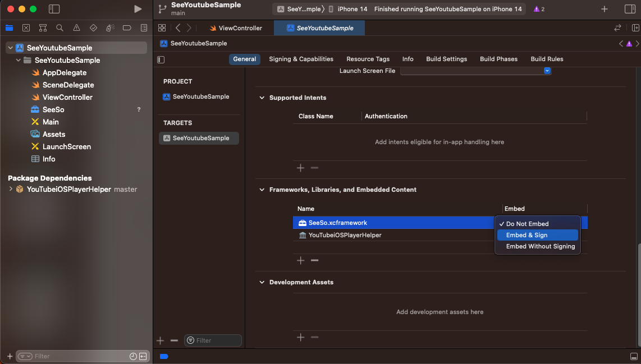The width and height of the screenshot is (641, 364).
Task: Switch to the SeeYoutubeSample editor tab
Action: (x=319, y=28)
